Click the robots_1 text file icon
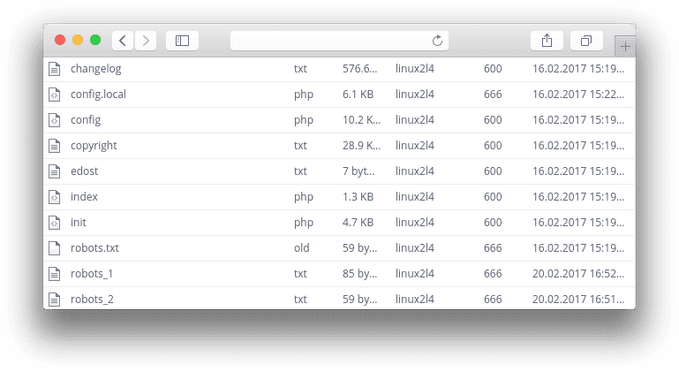Screen dimensions: 679x372 (54, 274)
